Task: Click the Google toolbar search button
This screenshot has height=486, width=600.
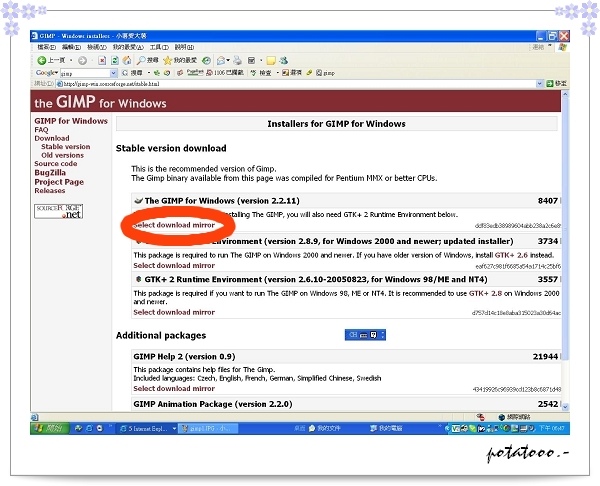Action: coord(132,73)
